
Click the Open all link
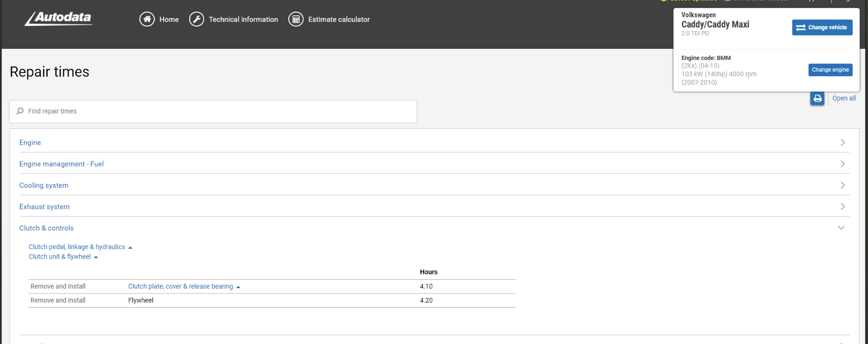tap(844, 98)
